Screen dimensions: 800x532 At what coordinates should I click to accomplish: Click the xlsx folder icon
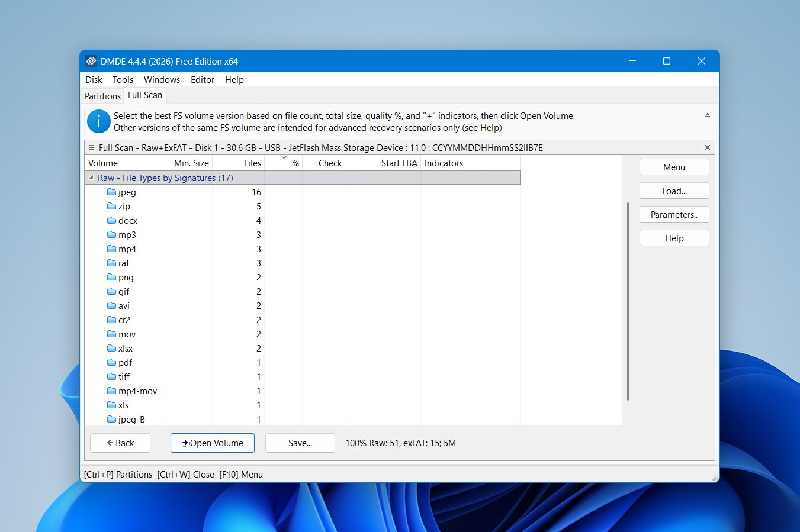tap(111, 348)
